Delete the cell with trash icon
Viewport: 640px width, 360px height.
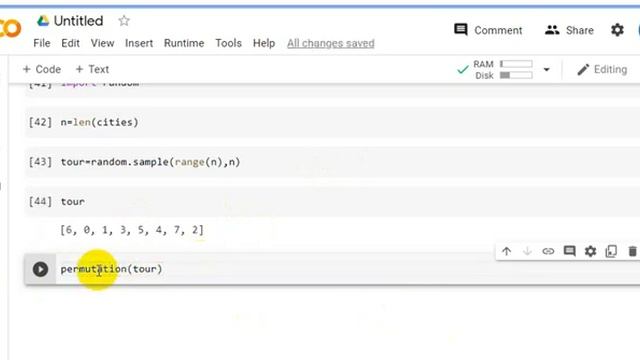632,251
